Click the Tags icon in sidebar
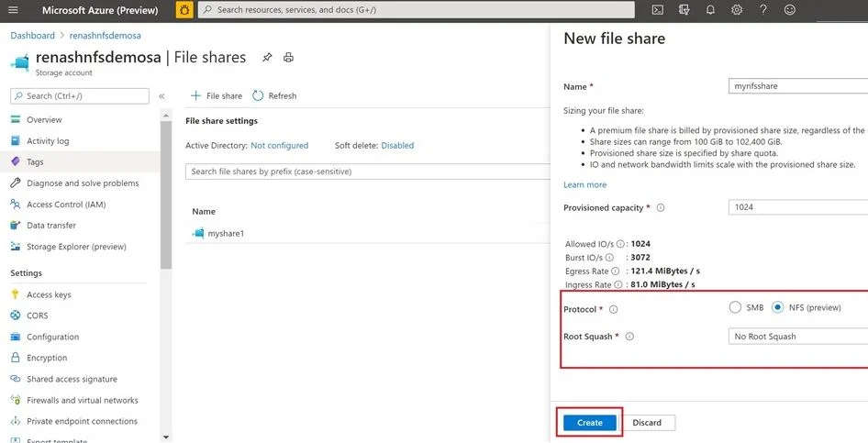Viewport: 868px width, 443px height. (16, 162)
